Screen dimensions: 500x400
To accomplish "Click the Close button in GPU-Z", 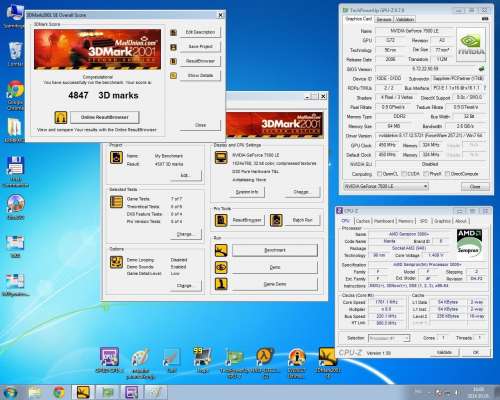I will click(x=475, y=187).
